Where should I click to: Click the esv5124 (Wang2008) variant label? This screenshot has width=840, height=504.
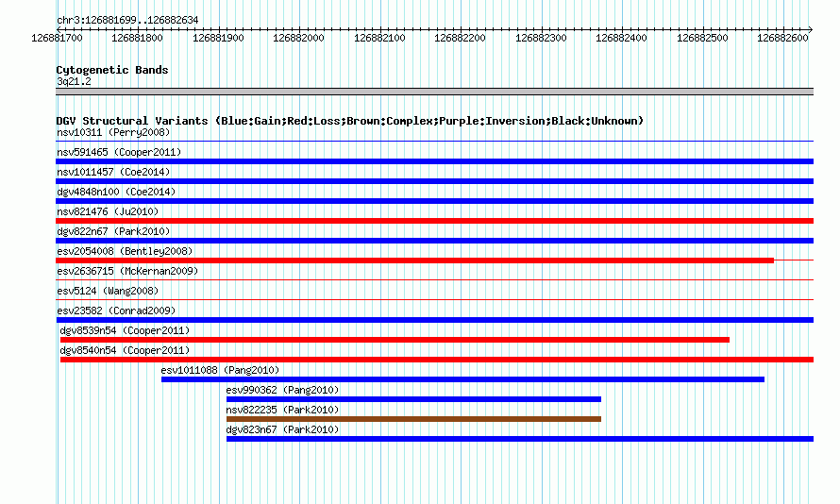(x=108, y=291)
